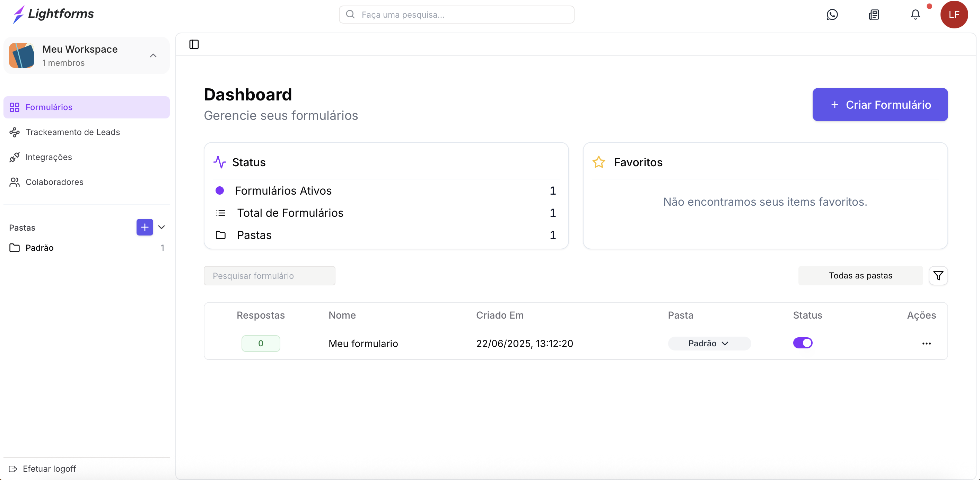Open three-dots actions for Meu formulario
Screen dimensions: 980x480
(926, 344)
